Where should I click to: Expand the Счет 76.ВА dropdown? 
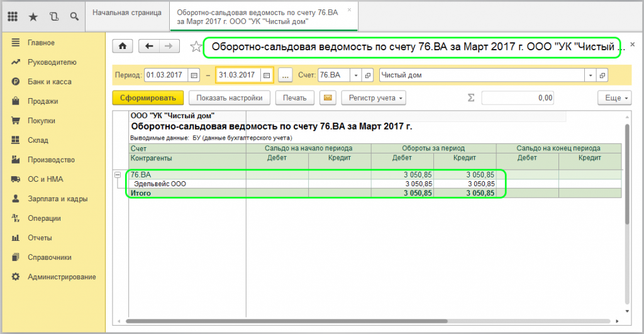(x=356, y=75)
